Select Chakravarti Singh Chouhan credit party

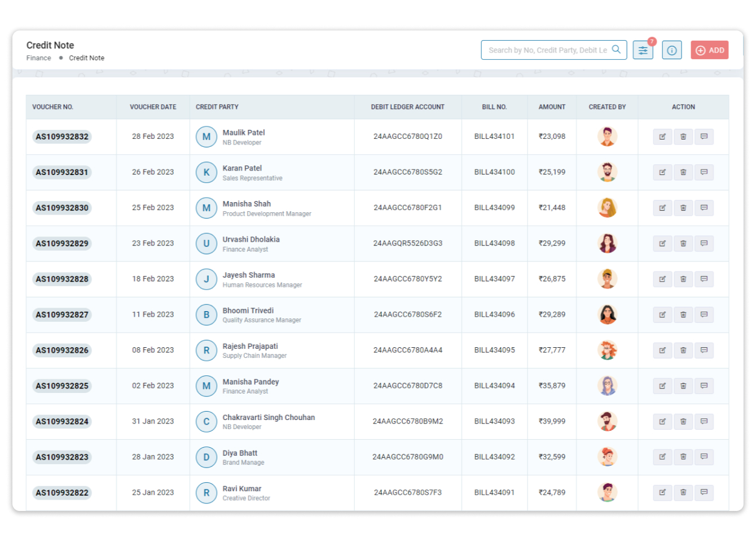click(269, 417)
